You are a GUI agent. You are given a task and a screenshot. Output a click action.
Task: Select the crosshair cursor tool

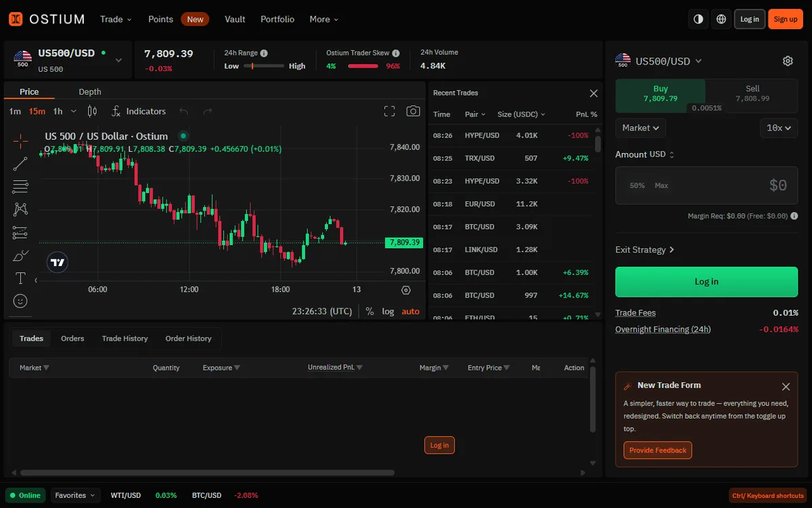[20, 141]
